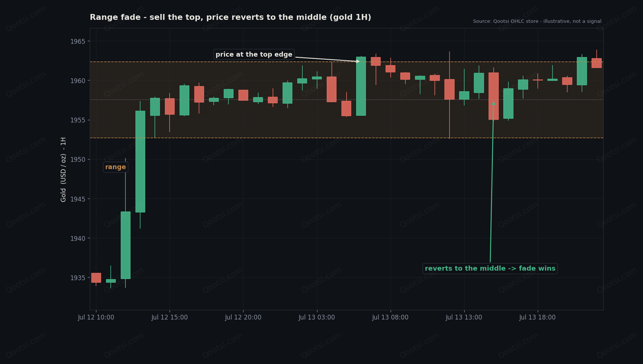
Task: Click the 'price at the top edge' annotation
Action: coord(254,54)
